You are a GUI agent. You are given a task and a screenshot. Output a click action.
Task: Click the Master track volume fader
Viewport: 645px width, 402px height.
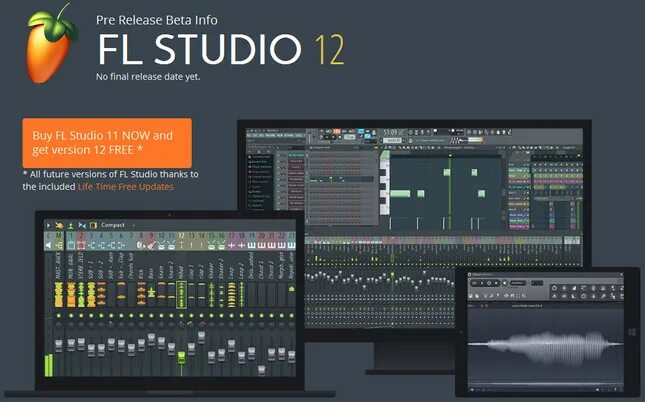click(59, 346)
